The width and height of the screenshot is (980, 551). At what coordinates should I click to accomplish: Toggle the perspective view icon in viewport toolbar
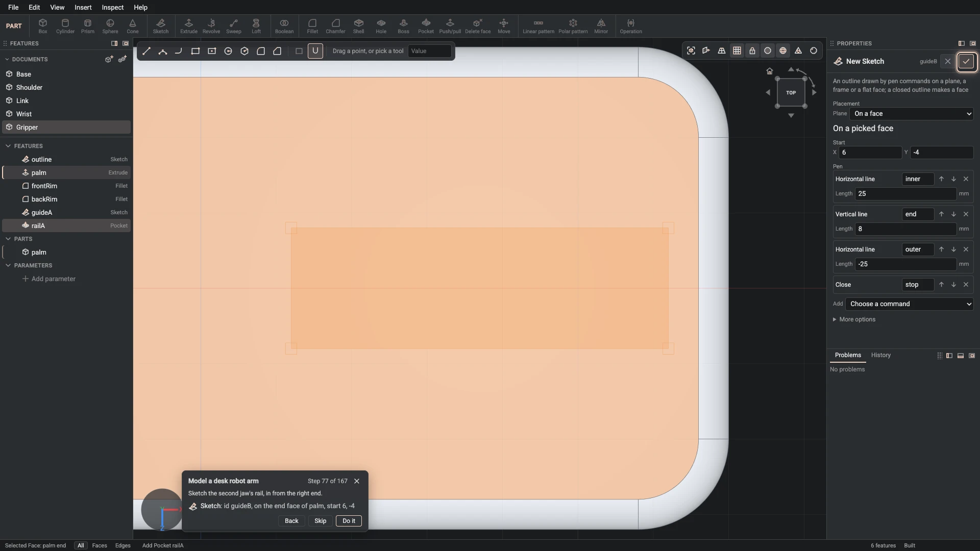(722, 51)
